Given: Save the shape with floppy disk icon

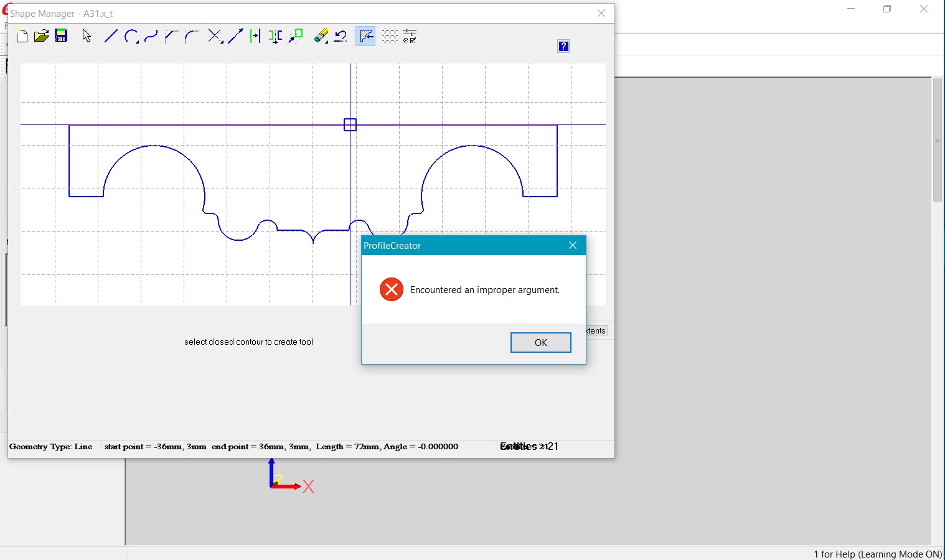Looking at the screenshot, I should pos(61,36).
